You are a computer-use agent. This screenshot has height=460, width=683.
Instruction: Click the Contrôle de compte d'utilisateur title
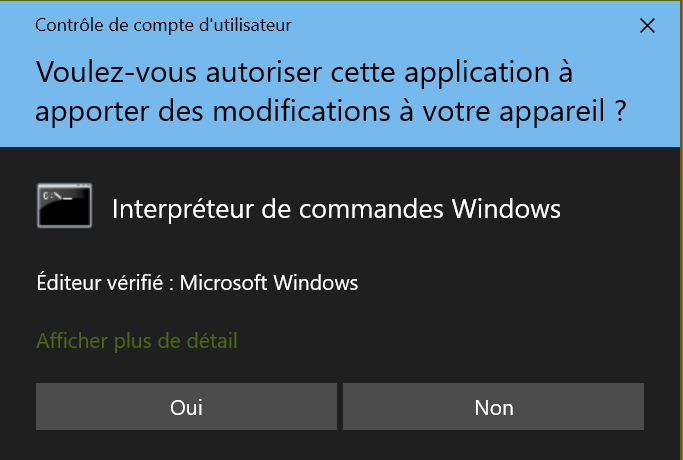pos(163,25)
